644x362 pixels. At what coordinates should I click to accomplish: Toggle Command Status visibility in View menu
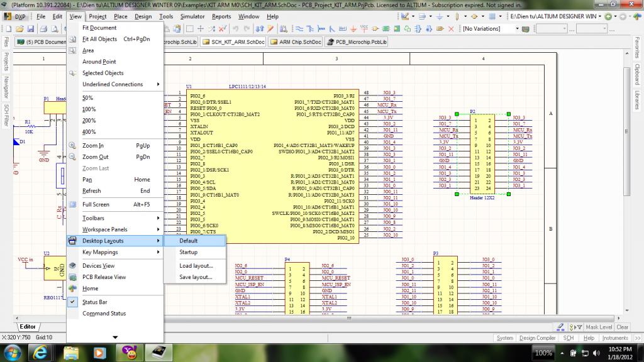[104, 314]
